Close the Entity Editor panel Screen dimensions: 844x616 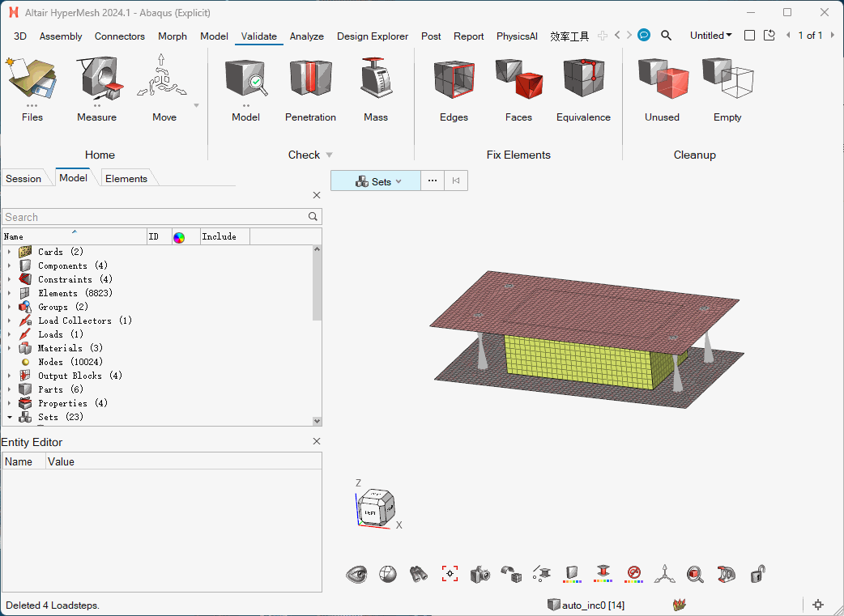(x=317, y=441)
